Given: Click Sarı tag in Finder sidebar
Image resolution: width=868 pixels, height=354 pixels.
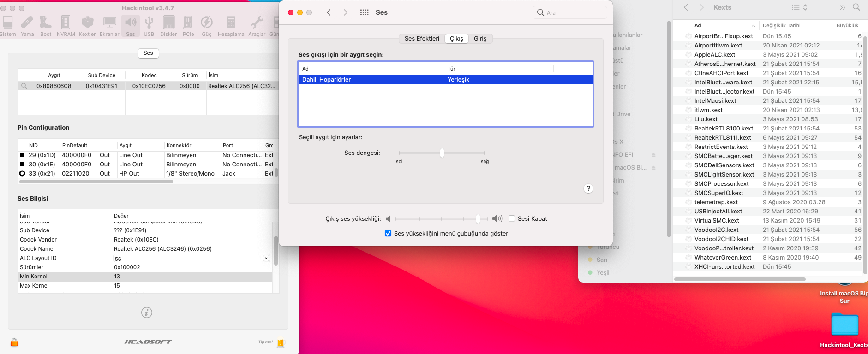Looking at the screenshot, I should [602, 260].
